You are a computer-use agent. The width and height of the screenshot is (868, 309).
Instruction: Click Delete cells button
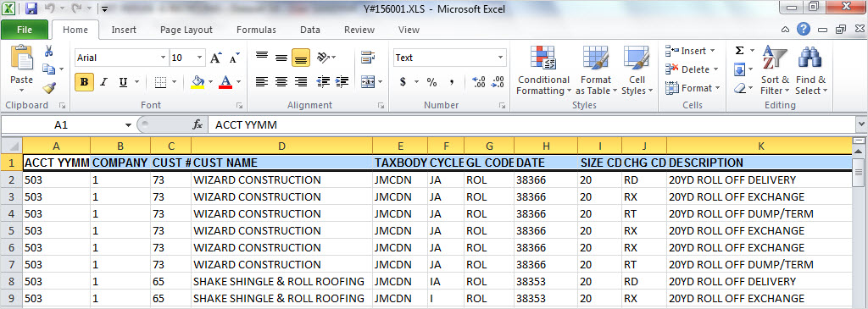(x=692, y=69)
